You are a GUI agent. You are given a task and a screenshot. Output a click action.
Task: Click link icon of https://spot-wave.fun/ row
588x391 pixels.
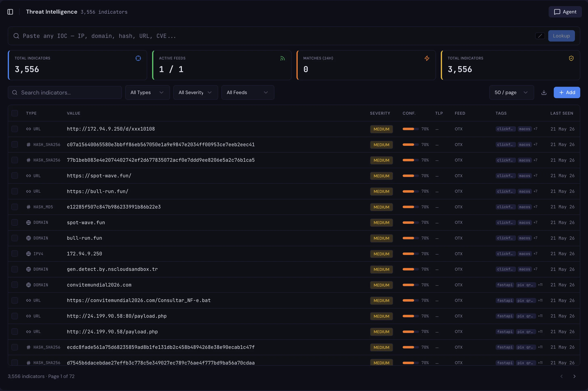tap(29, 176)
